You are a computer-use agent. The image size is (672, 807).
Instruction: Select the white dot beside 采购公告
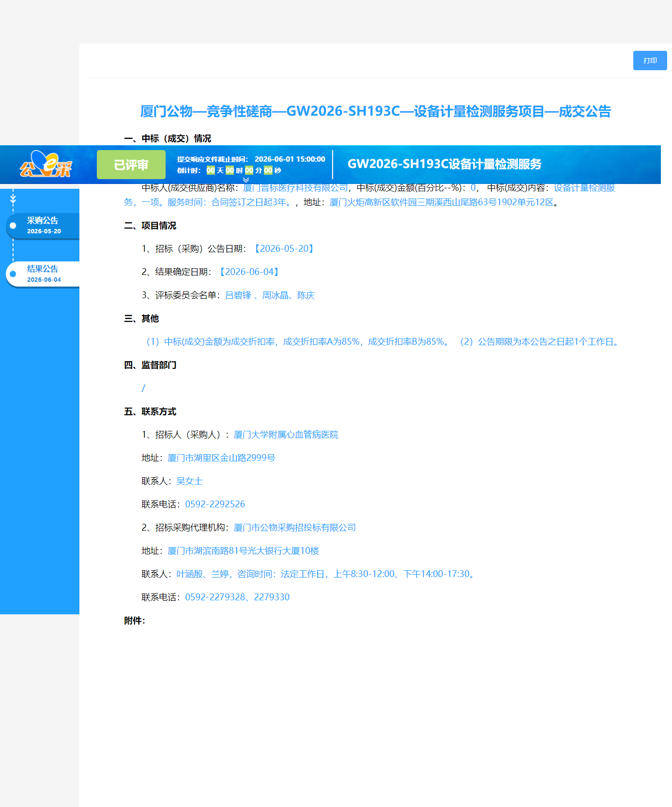(x=13, y=226)
